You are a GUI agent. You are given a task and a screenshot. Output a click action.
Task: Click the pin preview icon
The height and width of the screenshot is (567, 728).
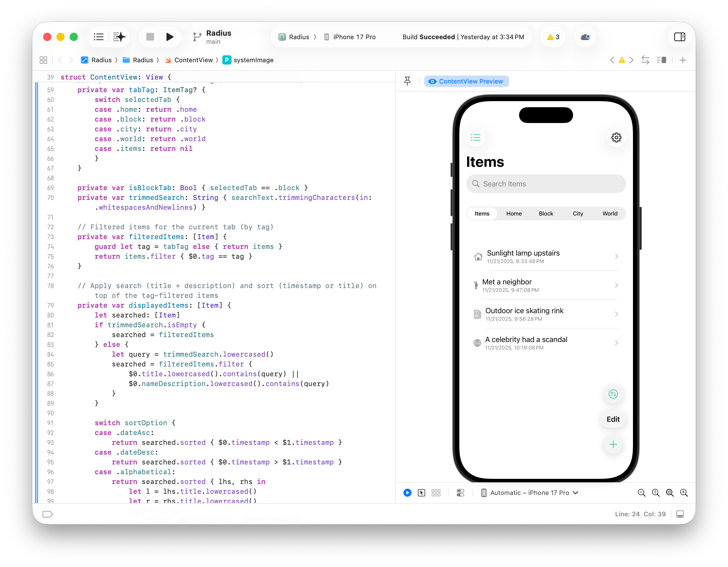click(407, 81)
